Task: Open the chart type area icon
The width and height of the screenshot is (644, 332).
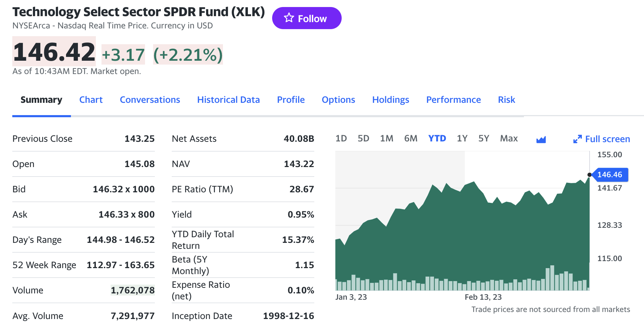Action: (541, 139)
